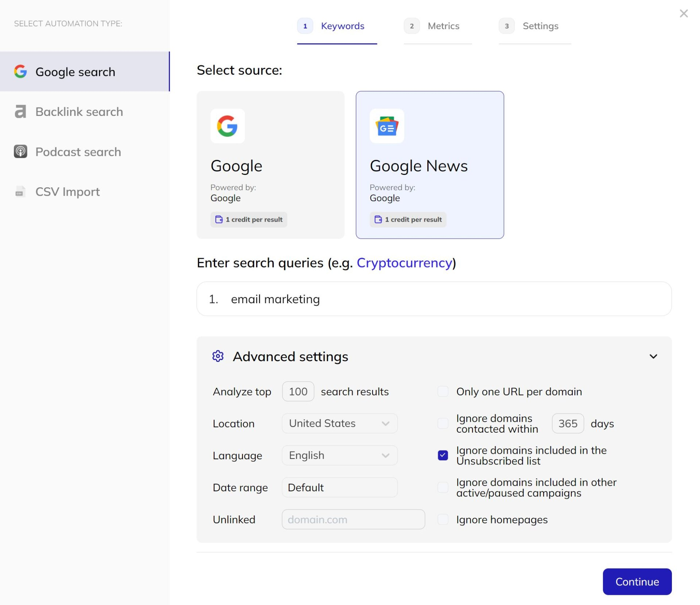Click the Analyze top 100 results field
The height and width of the screenshot is (605, 700).
tap(298, 391)
